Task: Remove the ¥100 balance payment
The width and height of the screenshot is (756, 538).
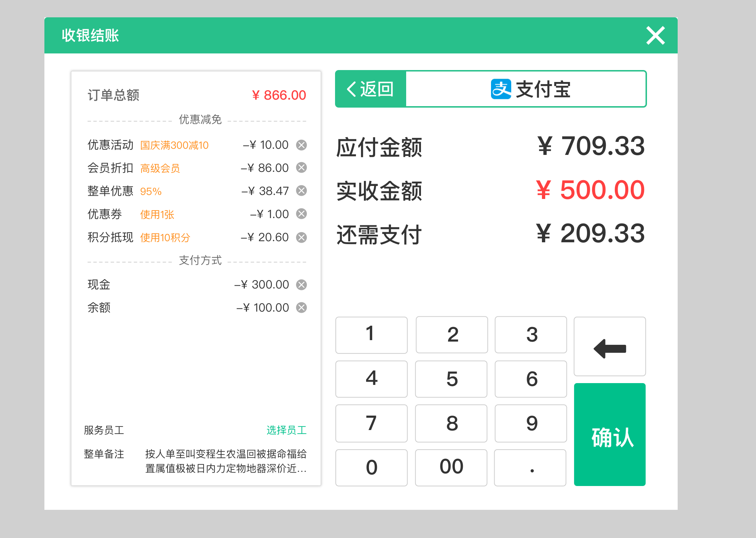Action: (x=301, y=307)
